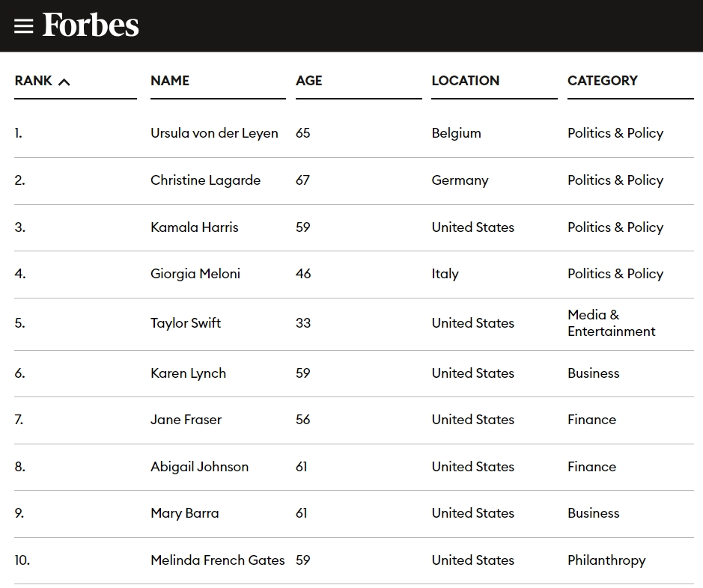Select the Kamala Harris row

[x=354, y=227]
